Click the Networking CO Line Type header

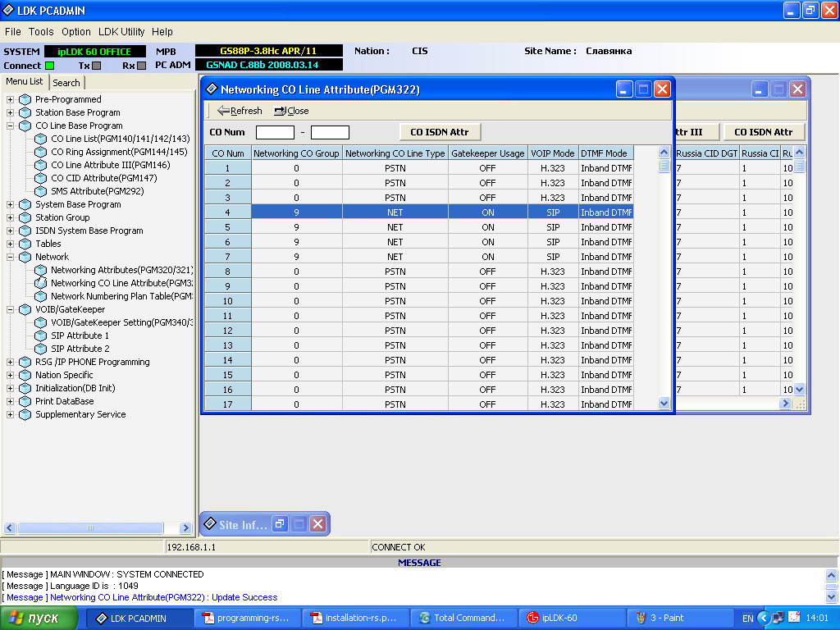tap(395, 153)
